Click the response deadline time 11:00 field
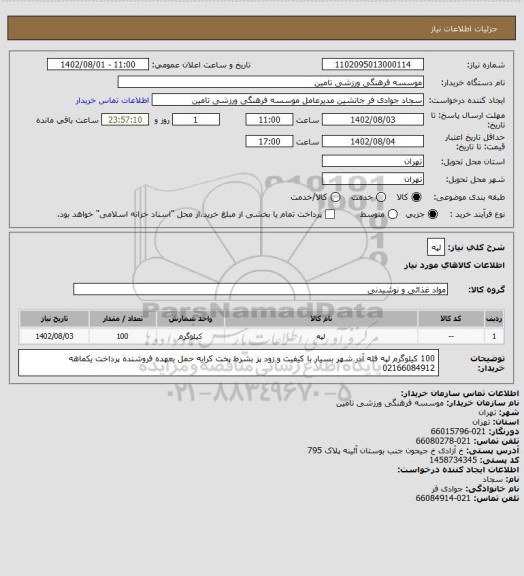This screenshot has width=524, height=576. [269, 120]
